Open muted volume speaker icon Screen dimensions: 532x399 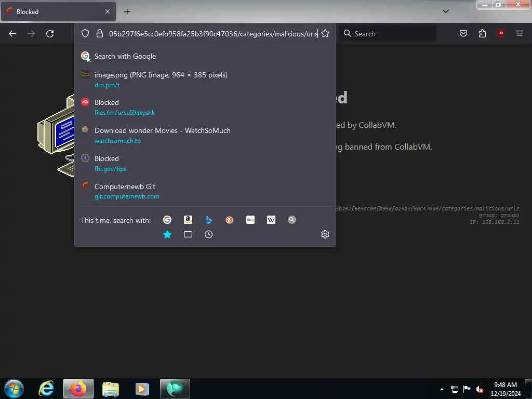[x=480, y=389]
